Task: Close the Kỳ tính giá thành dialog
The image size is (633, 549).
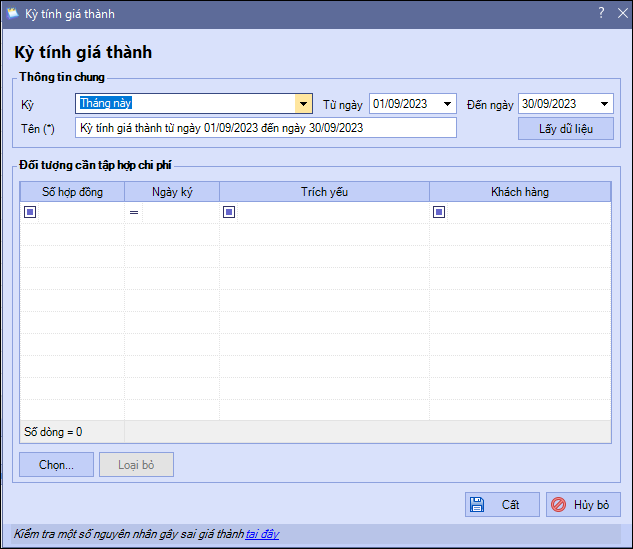Action: tap(620, 13)
